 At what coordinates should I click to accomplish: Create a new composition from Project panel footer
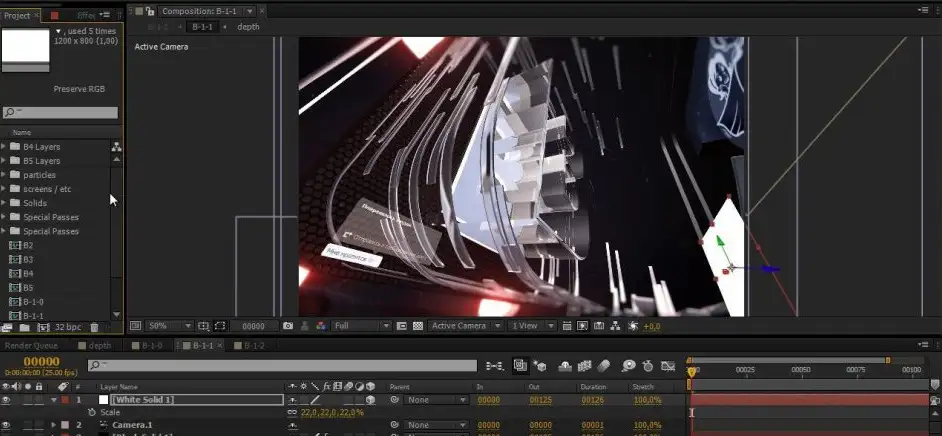point(43,328)
